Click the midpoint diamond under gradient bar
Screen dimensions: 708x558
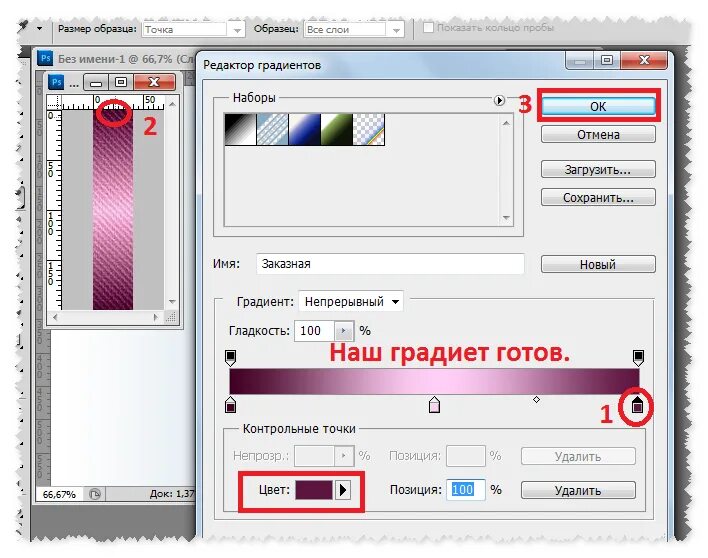[x=536, y=400]
